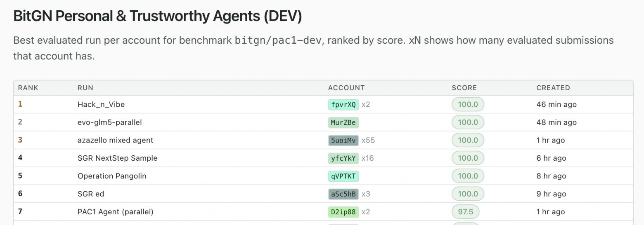
Task: Click the 100.0 score for SGR NextStep Sample
Action: click(x=468, y=158)
